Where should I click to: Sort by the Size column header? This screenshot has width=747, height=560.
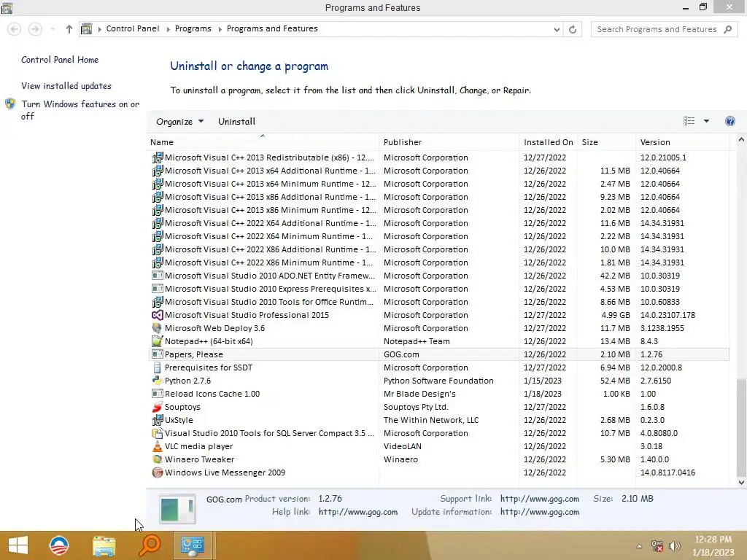[x=606, y=142]
